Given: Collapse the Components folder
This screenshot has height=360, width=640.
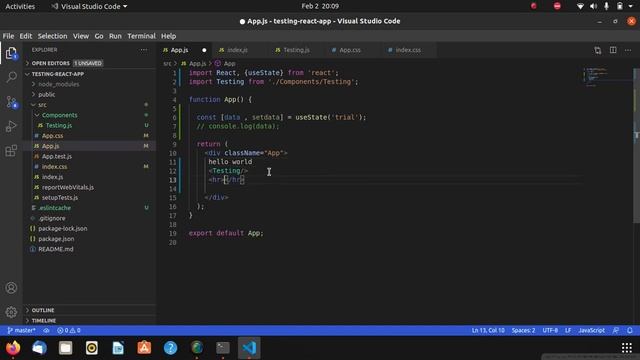Looking at the screenshot, I should 59,115.
